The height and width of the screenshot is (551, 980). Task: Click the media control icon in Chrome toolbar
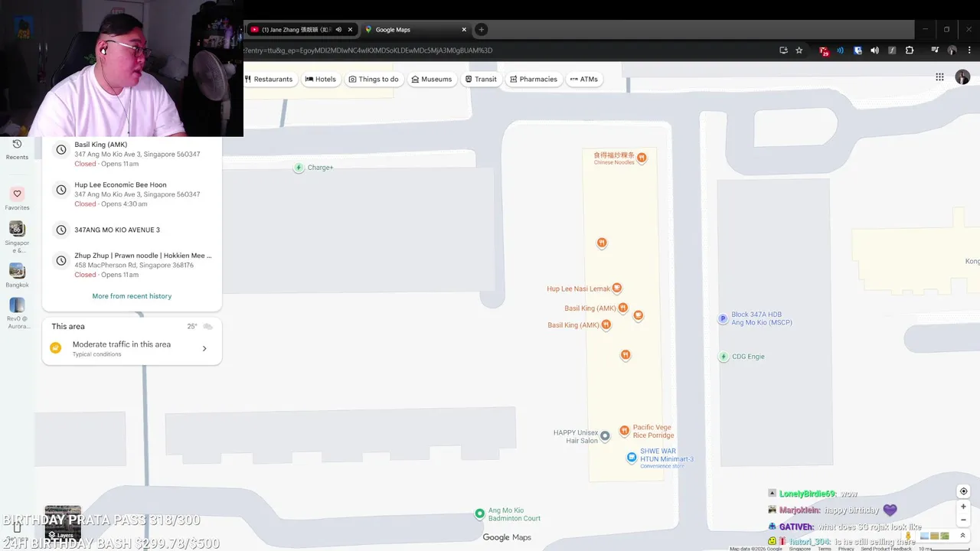935,51
